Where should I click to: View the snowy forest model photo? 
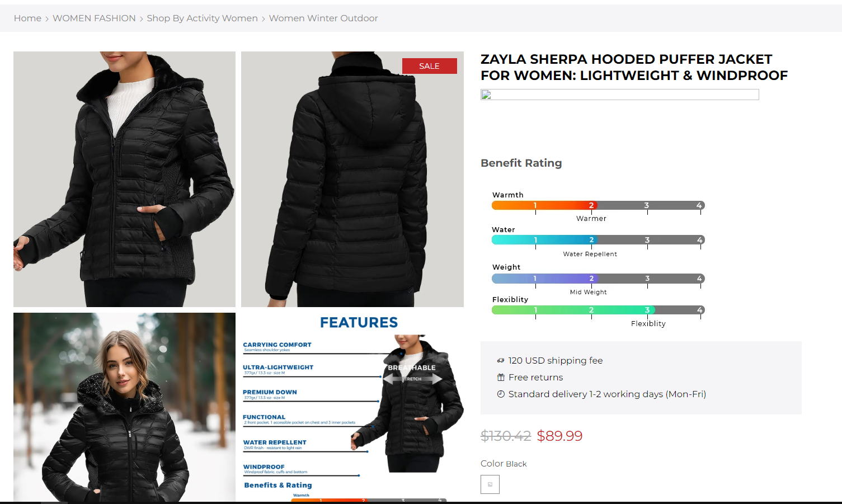[124, 407]
